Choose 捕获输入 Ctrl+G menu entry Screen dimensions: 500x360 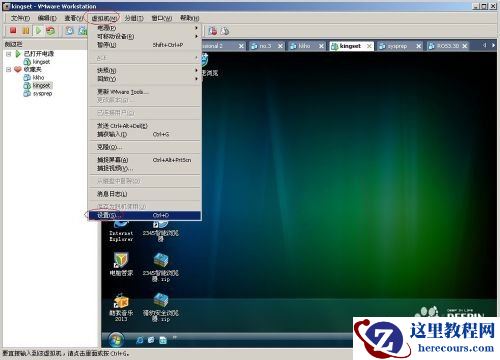pos(144,134)
